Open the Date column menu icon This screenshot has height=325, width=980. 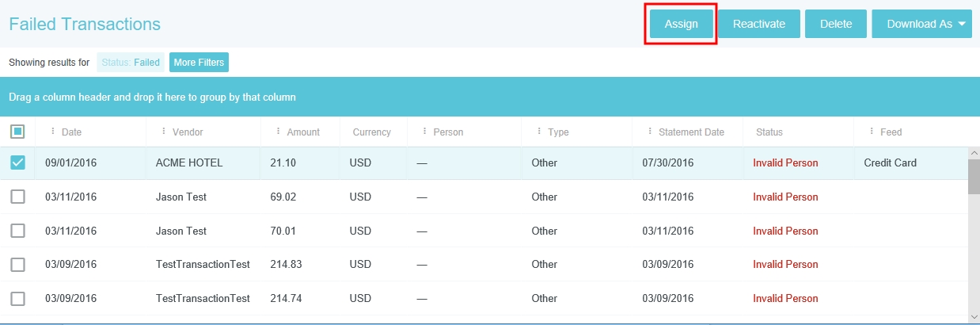(53, 132)
